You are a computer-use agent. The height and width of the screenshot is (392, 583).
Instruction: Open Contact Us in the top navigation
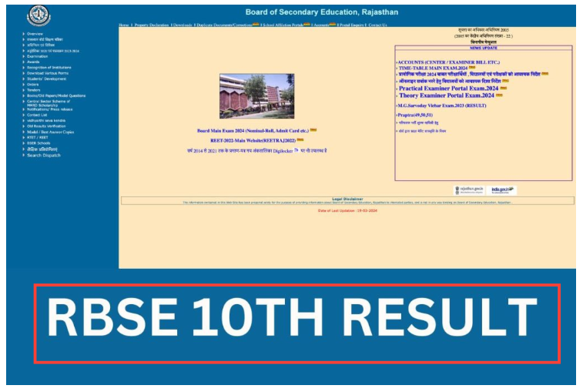(x=377, y=25)
